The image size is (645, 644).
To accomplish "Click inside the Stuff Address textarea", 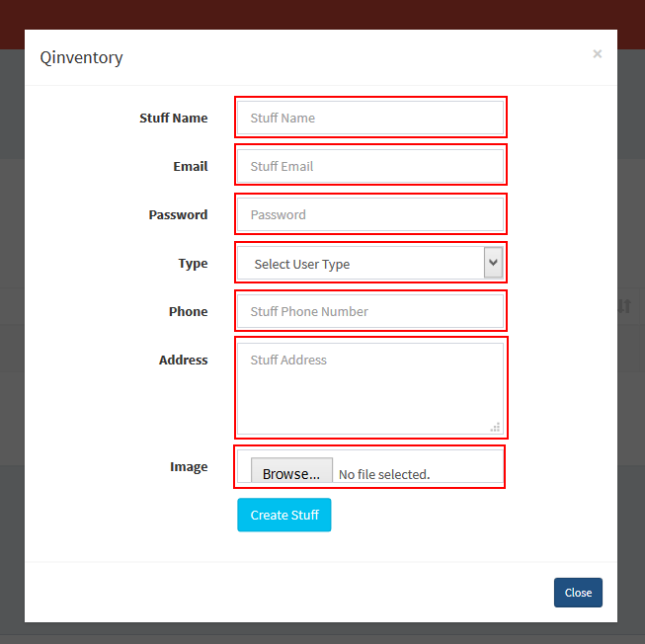I will pyautogui.click(x=370, y=388).
